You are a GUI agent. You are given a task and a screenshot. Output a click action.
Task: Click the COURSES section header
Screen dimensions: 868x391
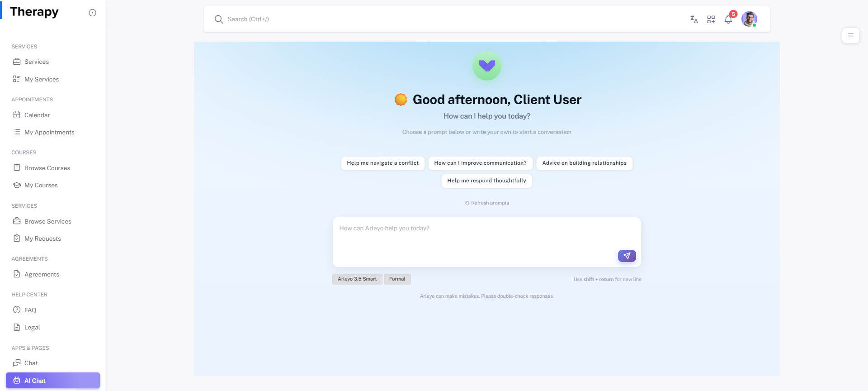pyautogui.click(x=24, y=153)
